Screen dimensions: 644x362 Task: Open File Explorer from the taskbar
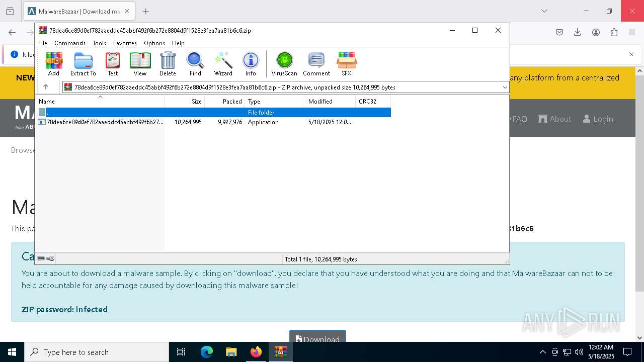coord(231,352)
